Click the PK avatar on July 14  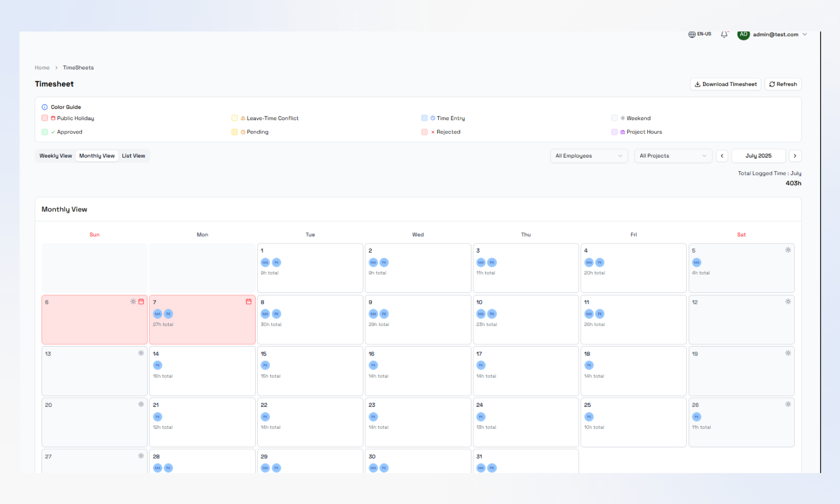click(x=157, y=365)
